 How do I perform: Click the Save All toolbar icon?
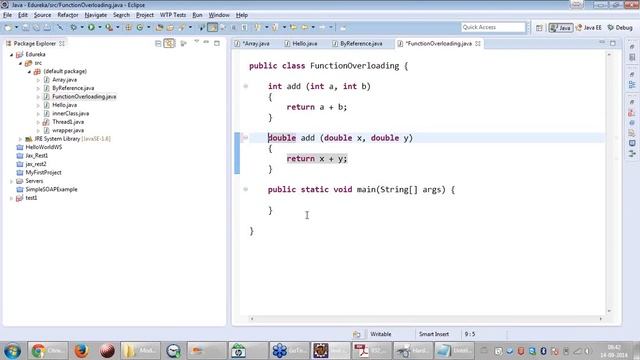tap(36, 27)
